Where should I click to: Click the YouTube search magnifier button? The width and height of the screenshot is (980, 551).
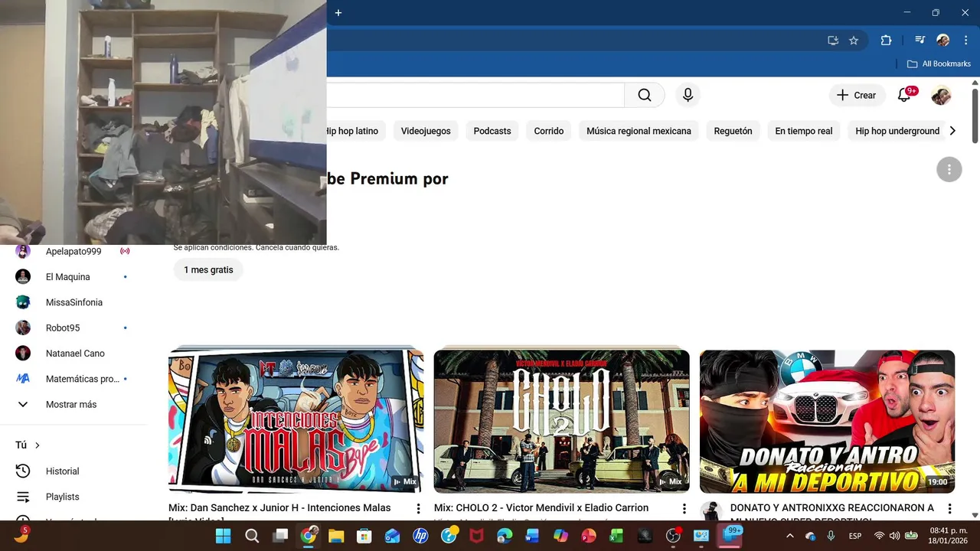point(645,95)
